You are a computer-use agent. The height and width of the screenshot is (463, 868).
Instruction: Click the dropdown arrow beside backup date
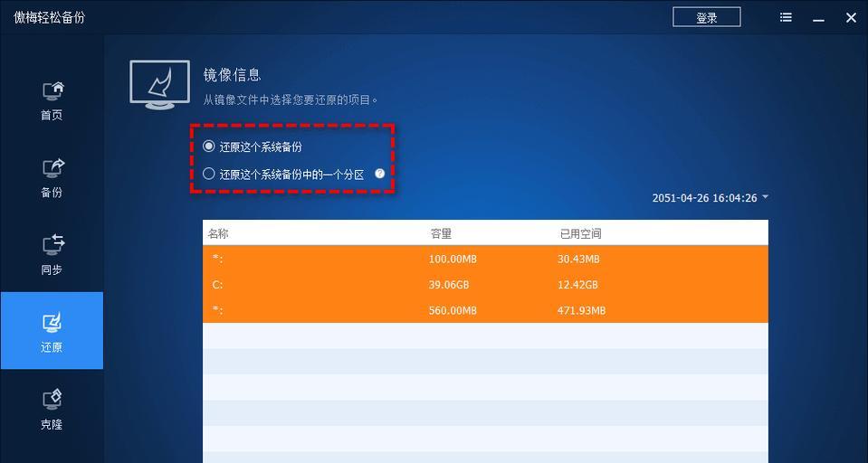pyautogui.click(x=765, y=197)
